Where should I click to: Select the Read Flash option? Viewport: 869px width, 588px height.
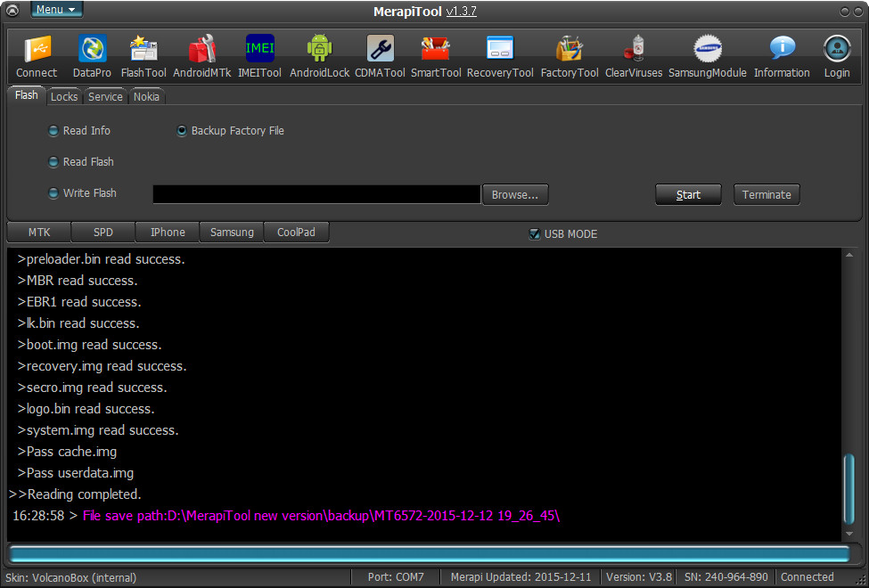[x=81, y=162]
